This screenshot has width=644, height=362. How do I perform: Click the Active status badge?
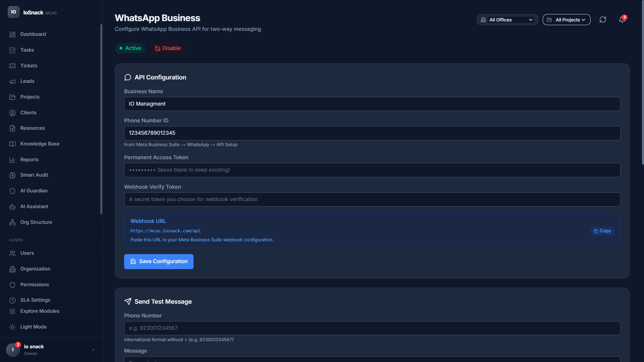(x=130, y=48)
